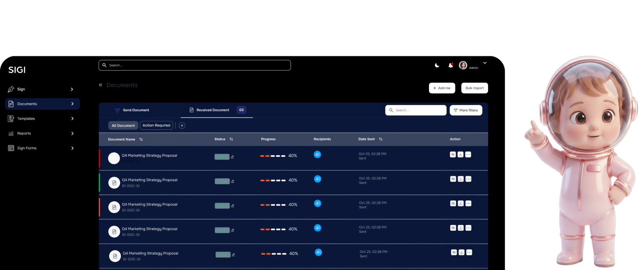This screenshot has width=644, height=270.
Task: Click the Sign pen icon in sidebar
Action: pos(11,89)
